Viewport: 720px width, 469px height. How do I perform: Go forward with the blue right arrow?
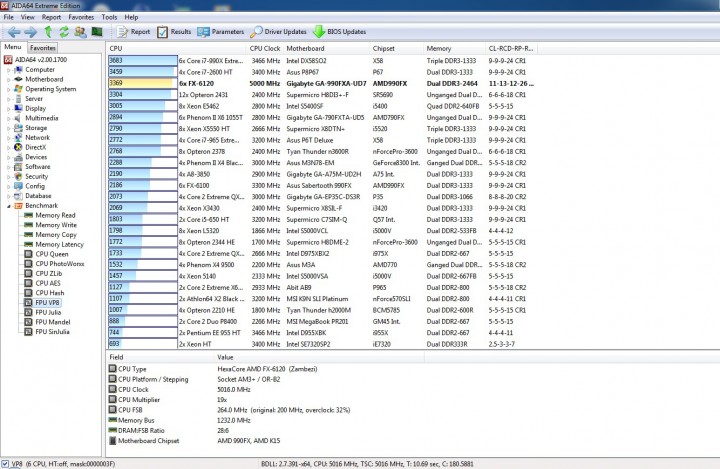[x=30, y=32]
